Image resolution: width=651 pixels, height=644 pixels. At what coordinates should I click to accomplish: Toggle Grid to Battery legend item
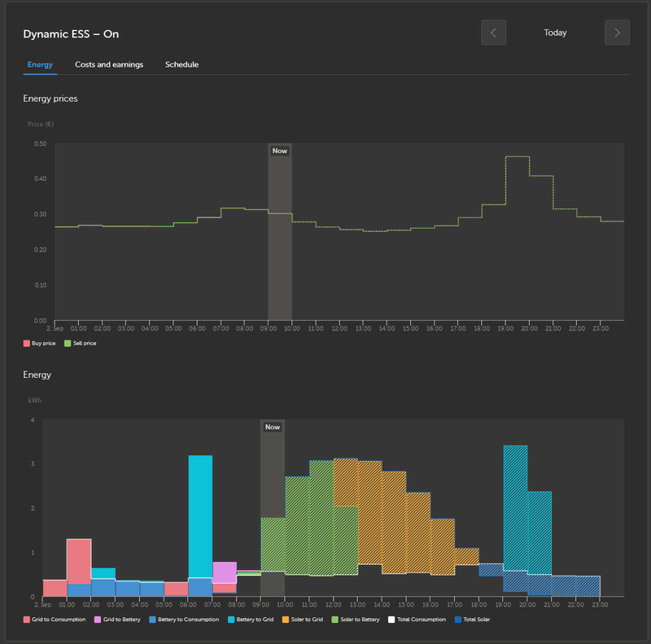[x=117, y=619]
